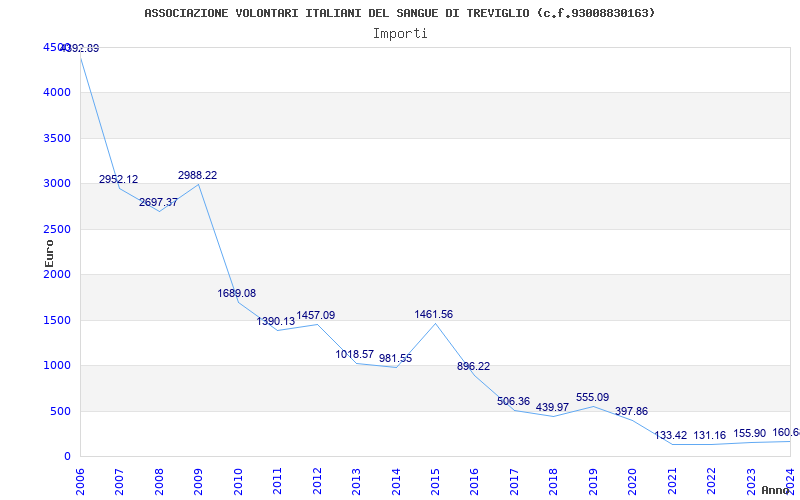The width and height of the screenshot is (800, 500).
Task: Select data value 1461.56
Action: 434,315
